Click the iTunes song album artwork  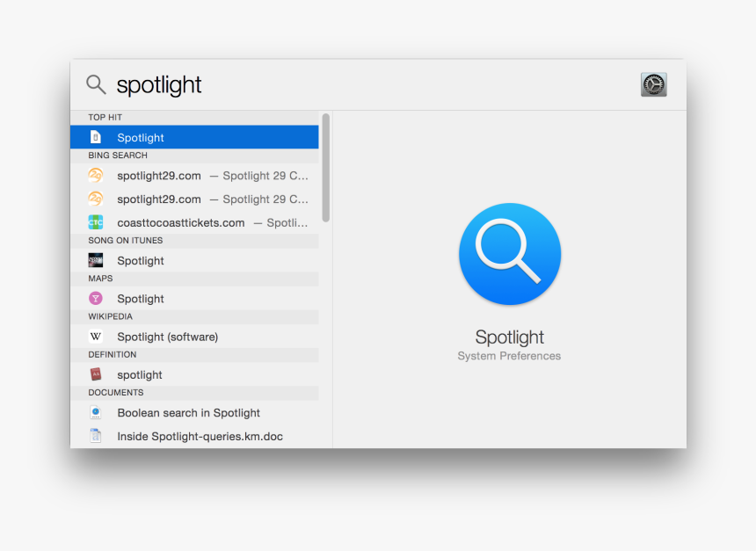pyautogui.click(x=96, y=261)
